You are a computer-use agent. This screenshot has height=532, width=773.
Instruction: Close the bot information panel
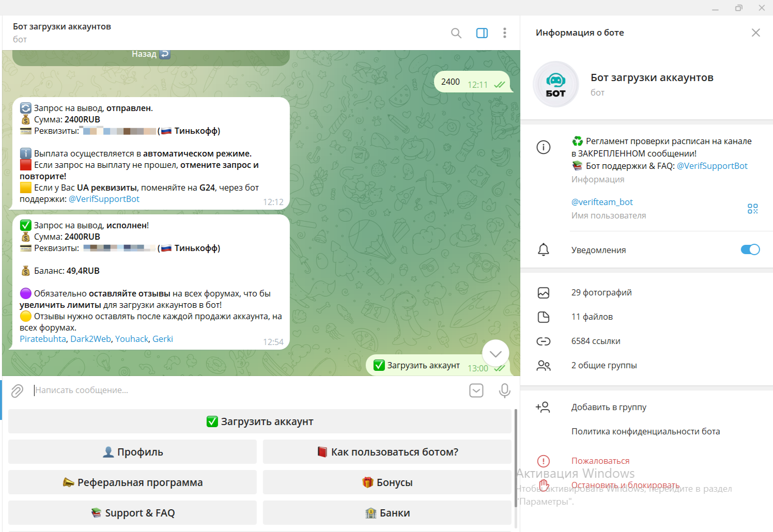755,33
